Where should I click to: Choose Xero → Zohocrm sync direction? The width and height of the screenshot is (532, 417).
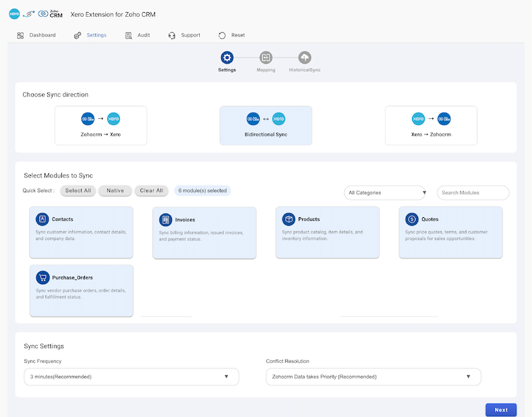[x=432, y=126]
